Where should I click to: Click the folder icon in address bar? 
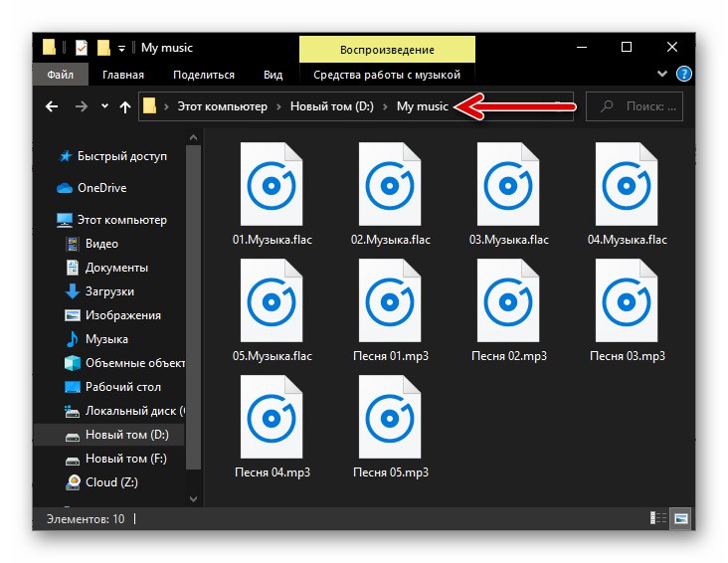point(149,105)
